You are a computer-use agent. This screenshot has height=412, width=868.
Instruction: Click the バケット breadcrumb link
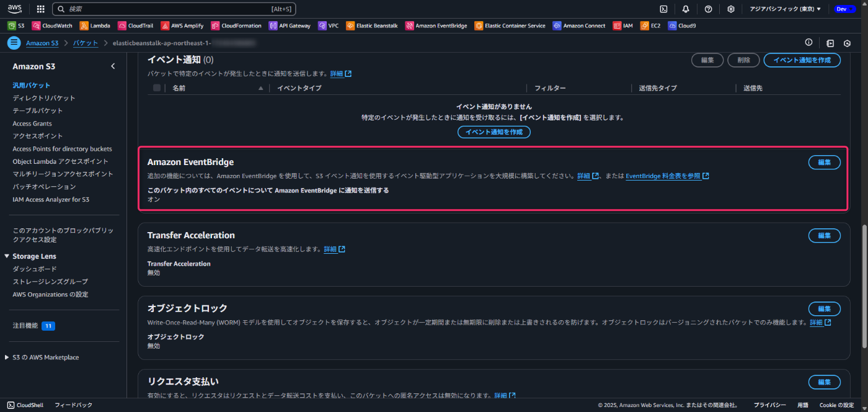tap(86, 43)
